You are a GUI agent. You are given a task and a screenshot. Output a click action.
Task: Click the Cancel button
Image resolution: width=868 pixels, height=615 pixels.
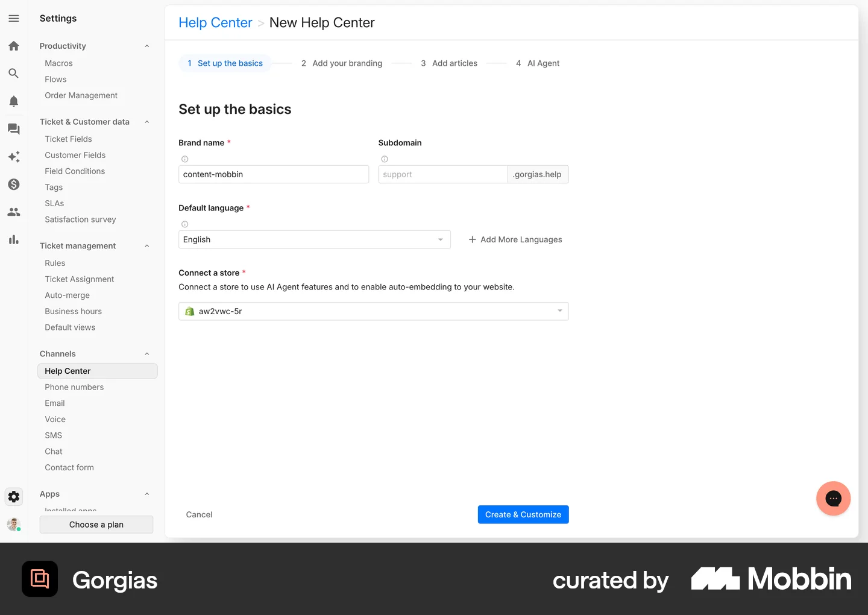(200, 514)
